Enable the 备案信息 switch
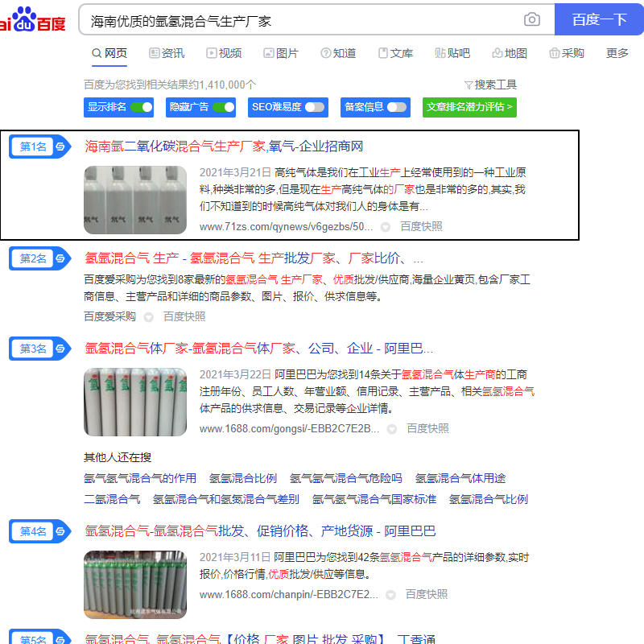The image size is (644, 644). (397, 107)
